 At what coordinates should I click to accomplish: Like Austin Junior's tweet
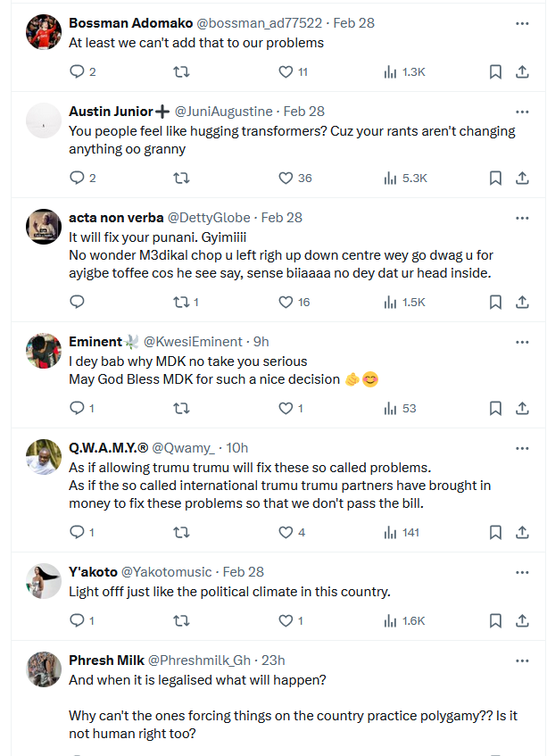click(286, 178)
